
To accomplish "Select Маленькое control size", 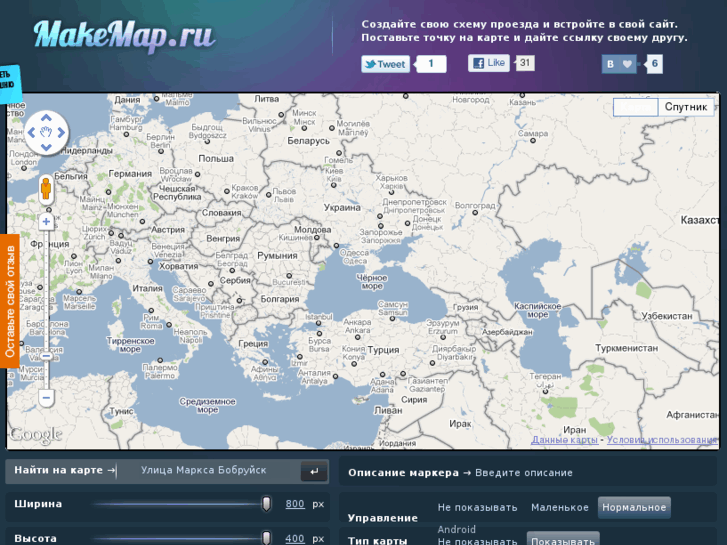I will click(x=560, y=507).
